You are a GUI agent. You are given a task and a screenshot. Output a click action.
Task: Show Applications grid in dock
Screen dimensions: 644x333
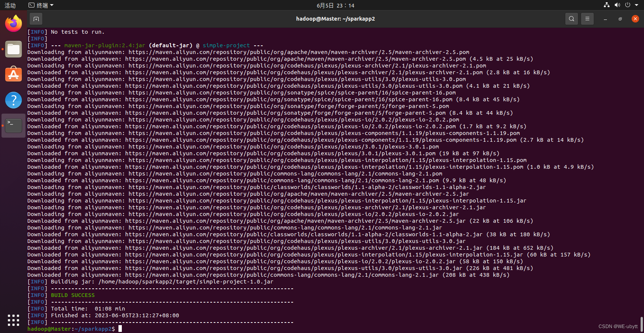13,320
